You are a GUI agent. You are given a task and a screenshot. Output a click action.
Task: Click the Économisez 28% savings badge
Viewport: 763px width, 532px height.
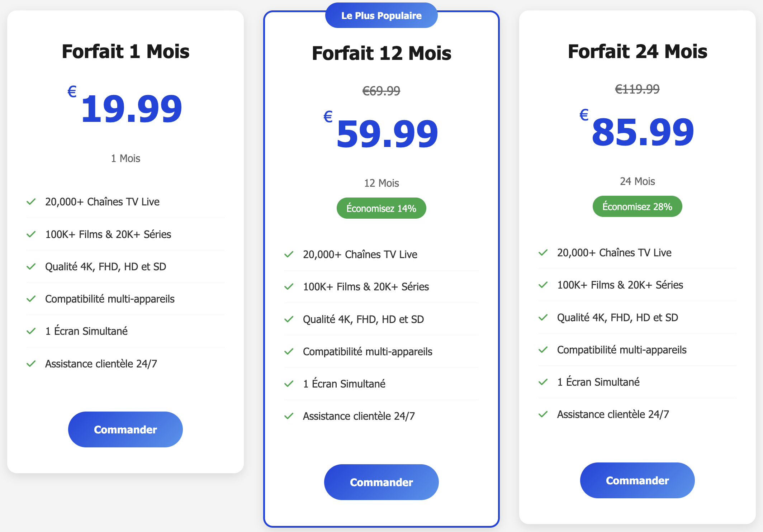[x=637, y=206]
